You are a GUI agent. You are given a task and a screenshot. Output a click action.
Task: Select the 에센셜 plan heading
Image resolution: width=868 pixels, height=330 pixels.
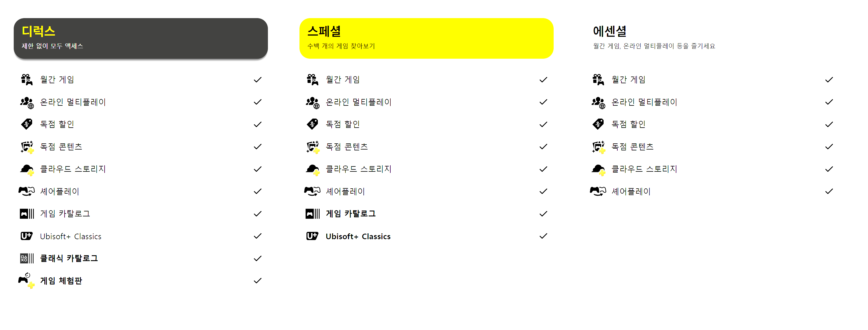609,31
